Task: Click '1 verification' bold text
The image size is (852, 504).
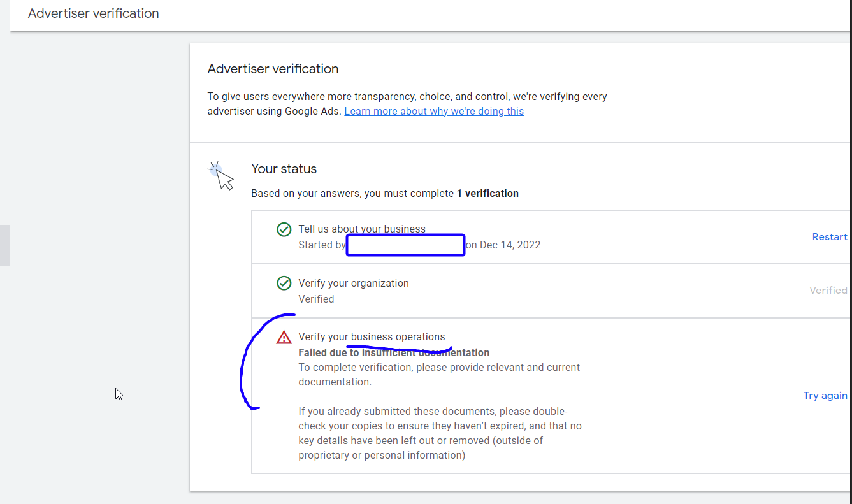Action: [x=487, y=193]
